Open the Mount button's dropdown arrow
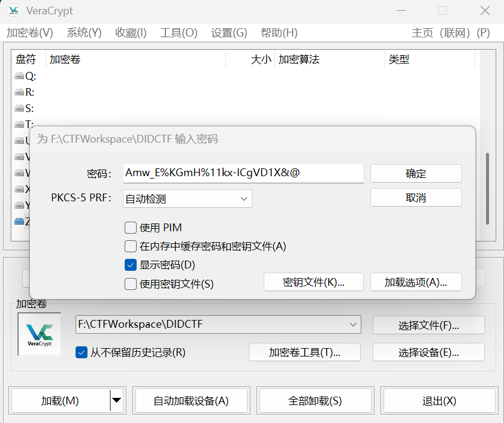This screenshot has width=504, height=423. click(x=116, y=400)
